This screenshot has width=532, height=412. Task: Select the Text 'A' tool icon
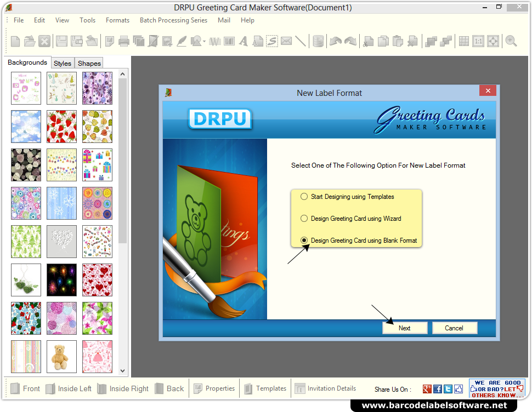tap(243, 41)
